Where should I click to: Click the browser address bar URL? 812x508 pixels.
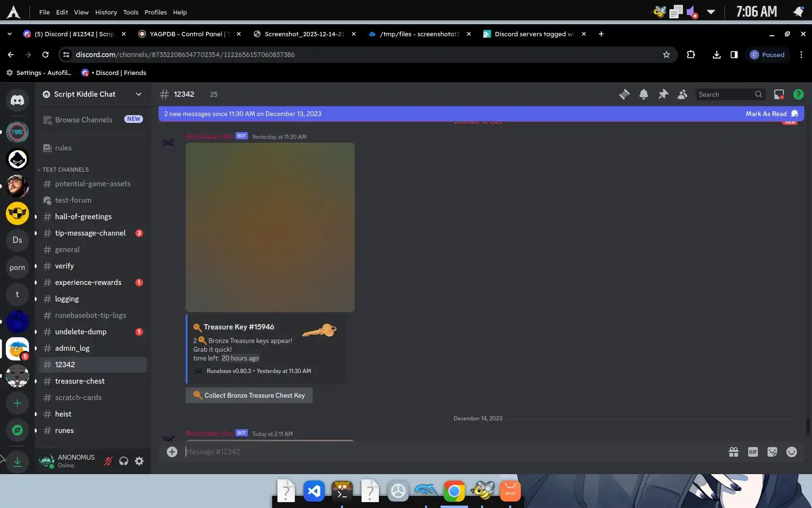click(x=185, y=55)
